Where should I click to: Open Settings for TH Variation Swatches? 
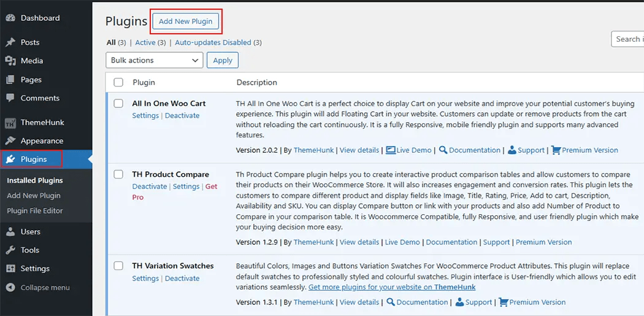point(145,278)
